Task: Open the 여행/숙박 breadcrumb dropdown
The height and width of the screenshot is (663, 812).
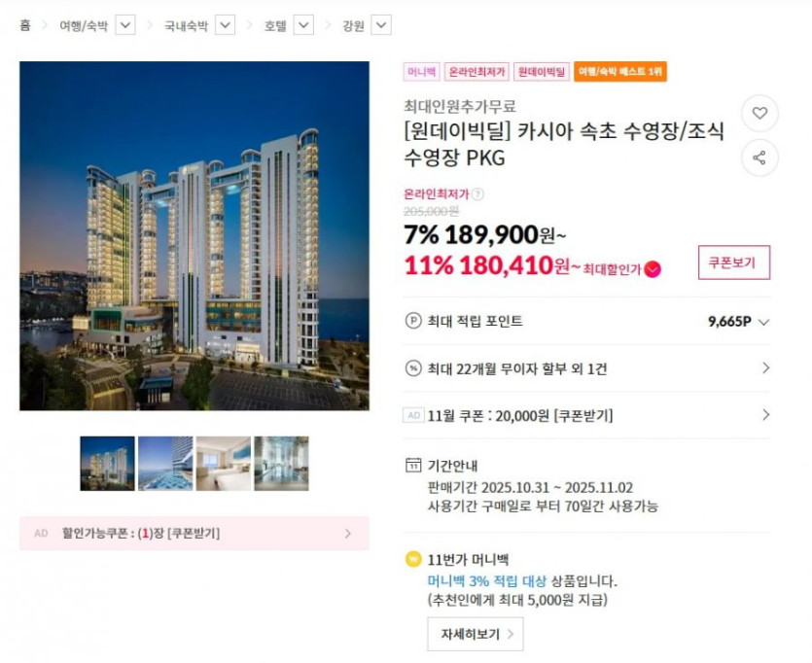Action: (125, 25)
